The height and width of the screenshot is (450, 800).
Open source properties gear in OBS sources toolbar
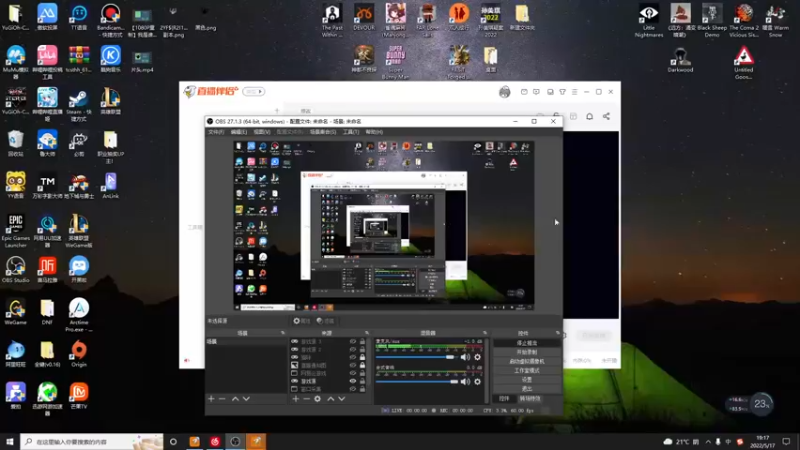[x=317, y=399]
